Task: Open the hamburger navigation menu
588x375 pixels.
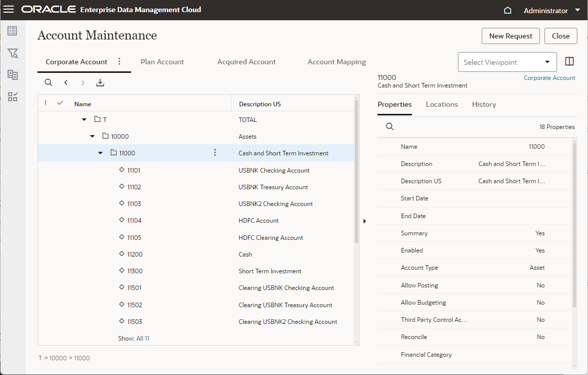Action: coord(9,10)
